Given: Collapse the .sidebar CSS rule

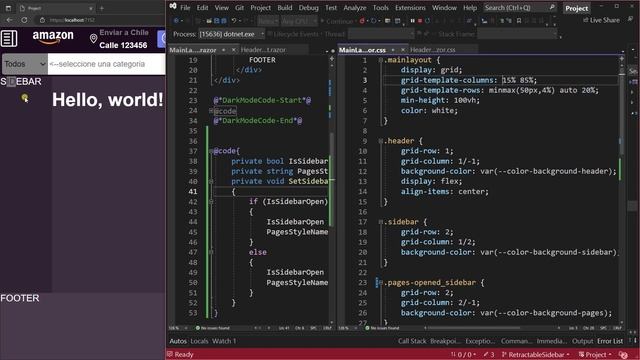Looking at the screenshot, I should 380,222.
